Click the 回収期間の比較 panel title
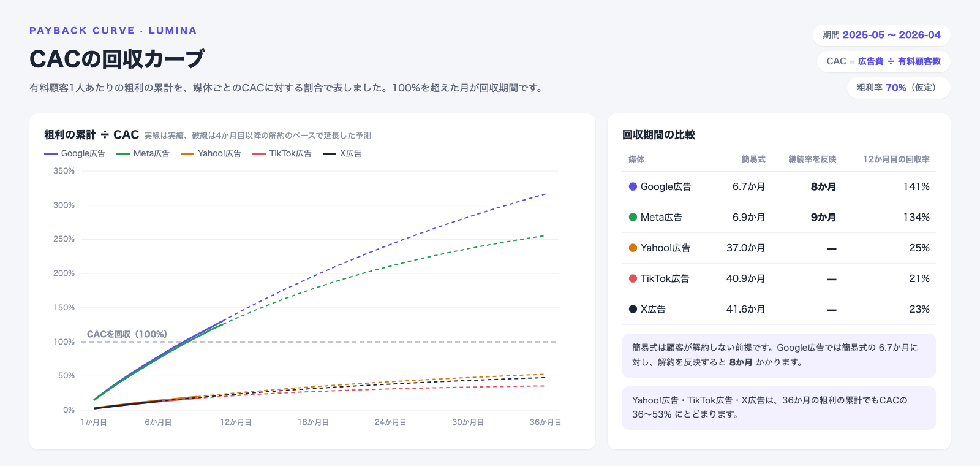 coord(658,135)
